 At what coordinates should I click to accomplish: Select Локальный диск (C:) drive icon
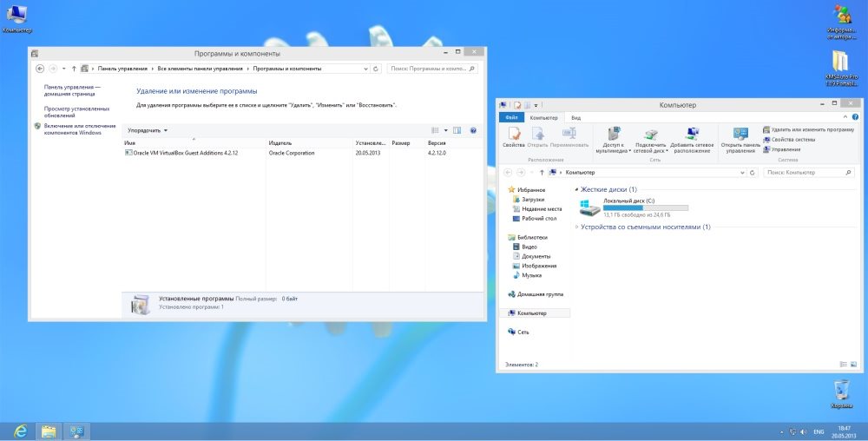(x=589, y=206)
